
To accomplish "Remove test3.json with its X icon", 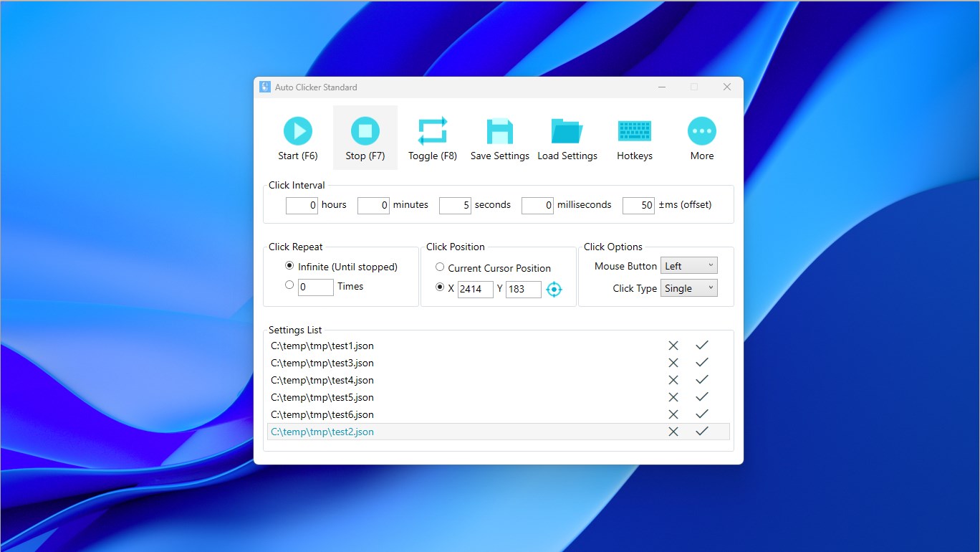I will click(673, 363).
